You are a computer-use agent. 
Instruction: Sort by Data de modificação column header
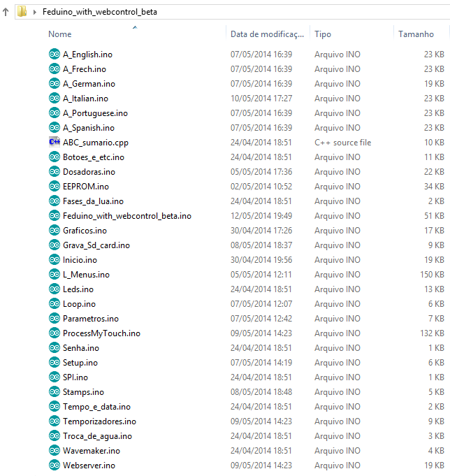(x=267, y=34)
